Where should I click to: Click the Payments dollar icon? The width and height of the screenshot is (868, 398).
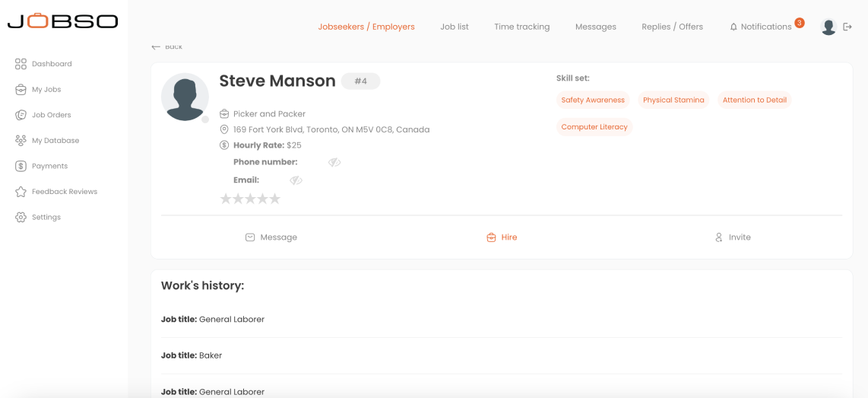[21, 166]
